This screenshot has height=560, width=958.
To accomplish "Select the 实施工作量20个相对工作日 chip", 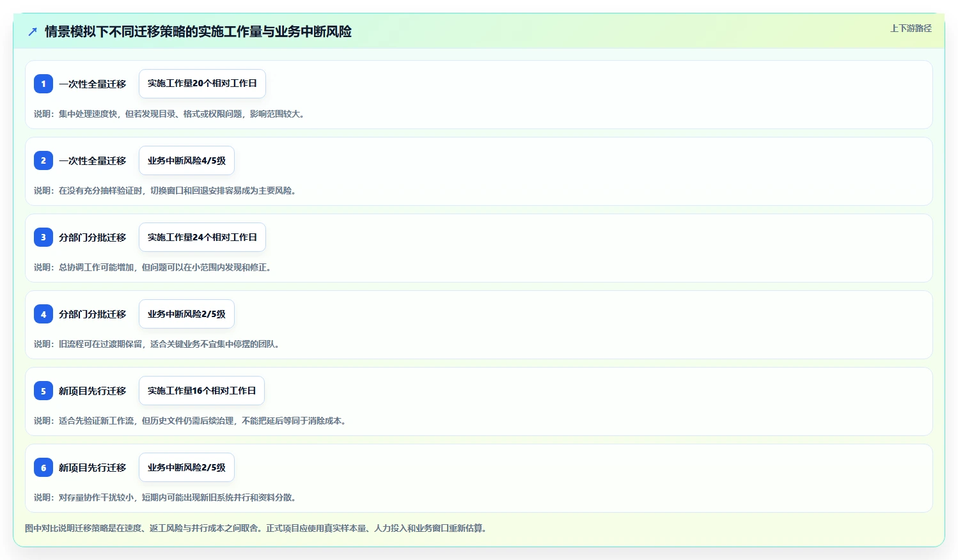I will (x=202, y=84).
